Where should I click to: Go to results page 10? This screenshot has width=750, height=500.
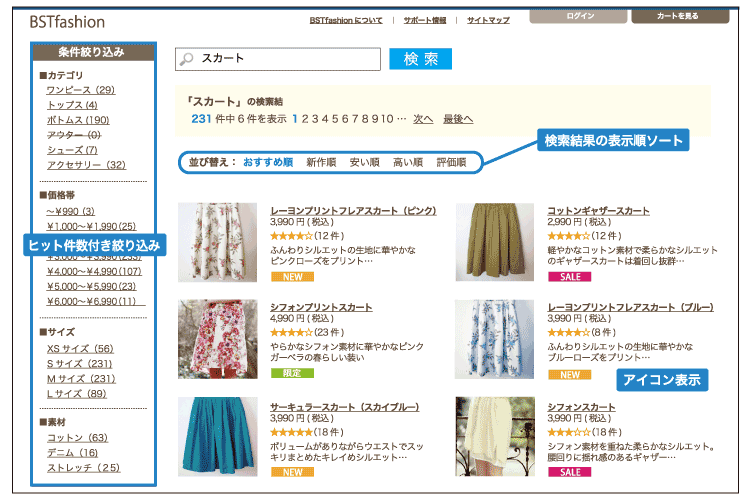pyautogui.click(x=387, y=119)
